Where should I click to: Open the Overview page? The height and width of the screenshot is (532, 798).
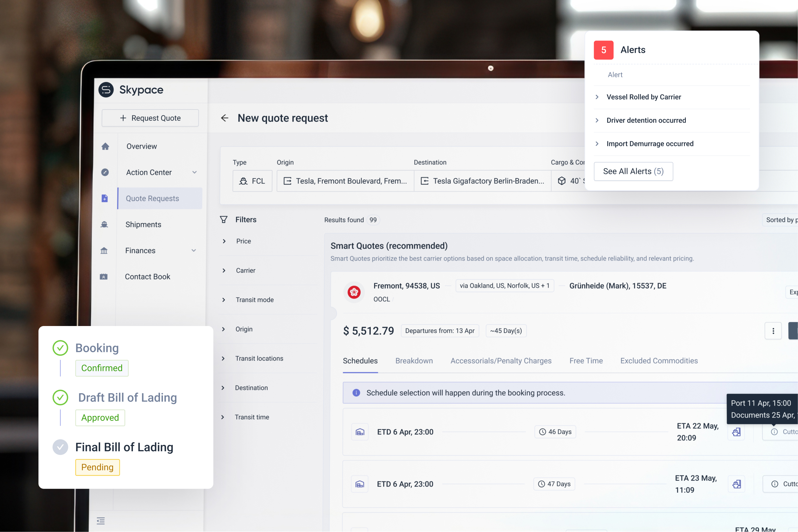[142, 146]
